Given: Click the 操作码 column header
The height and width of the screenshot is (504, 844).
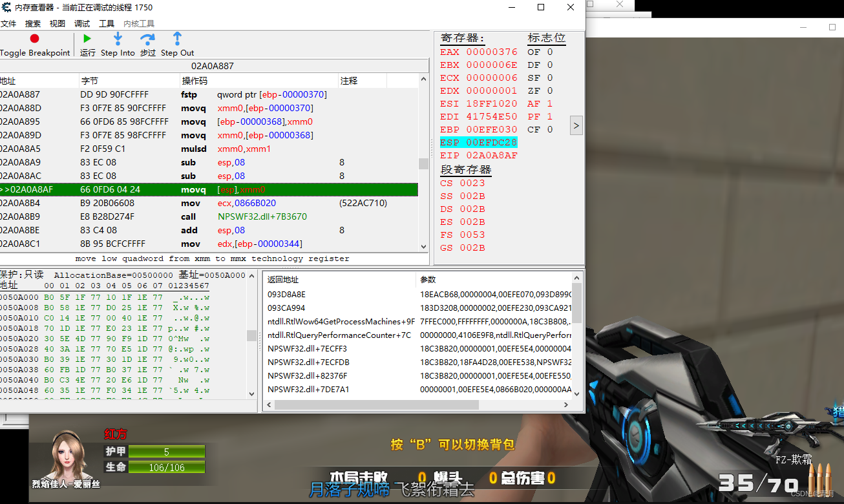Looking at the screenshot, I should point(258,81).
